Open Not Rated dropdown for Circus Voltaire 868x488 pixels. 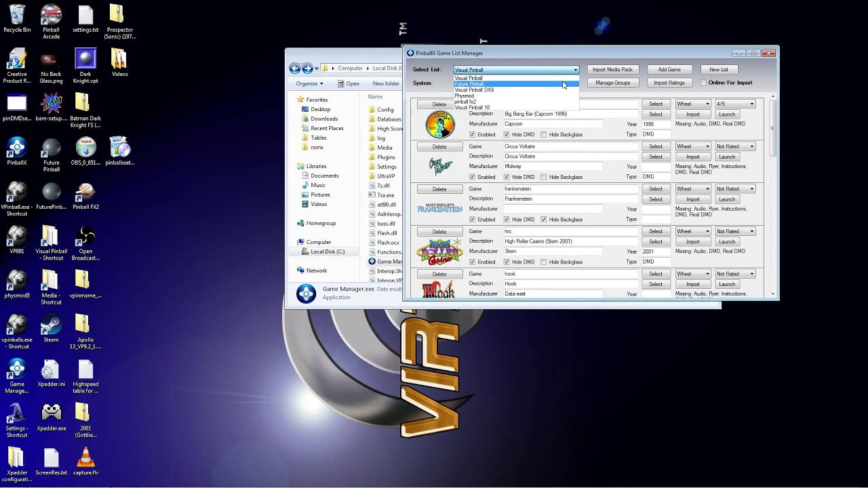(x=735, y=146)
